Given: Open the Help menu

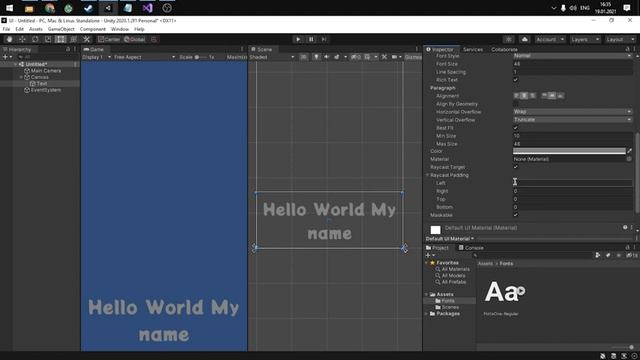Looking at the screenshot, I should pyautogui.click(x=139, y=29).
